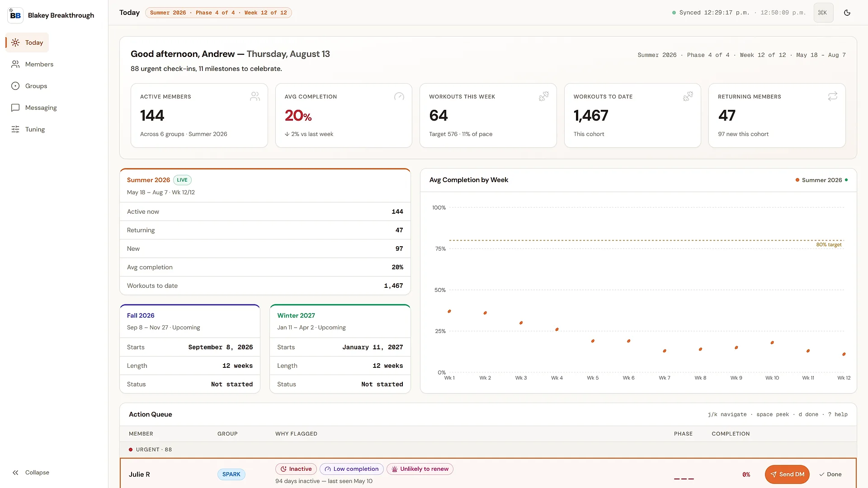
Task: Sort by the PHASE column header
Action: tap(683, 434)
